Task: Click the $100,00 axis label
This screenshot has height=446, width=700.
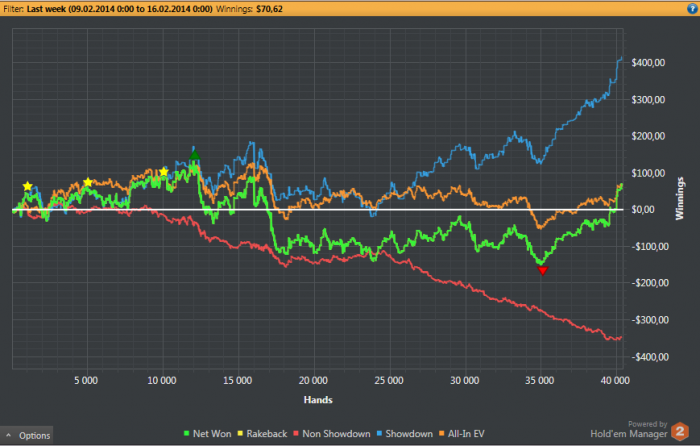Action: coord(648,173)
